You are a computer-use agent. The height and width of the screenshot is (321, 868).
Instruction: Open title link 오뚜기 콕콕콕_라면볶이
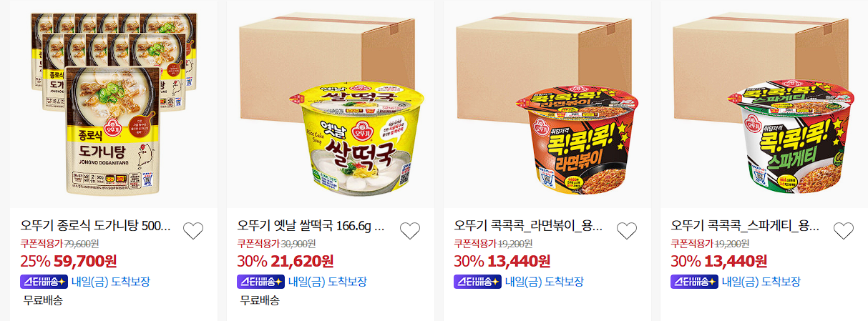click(x=529, y=226)
